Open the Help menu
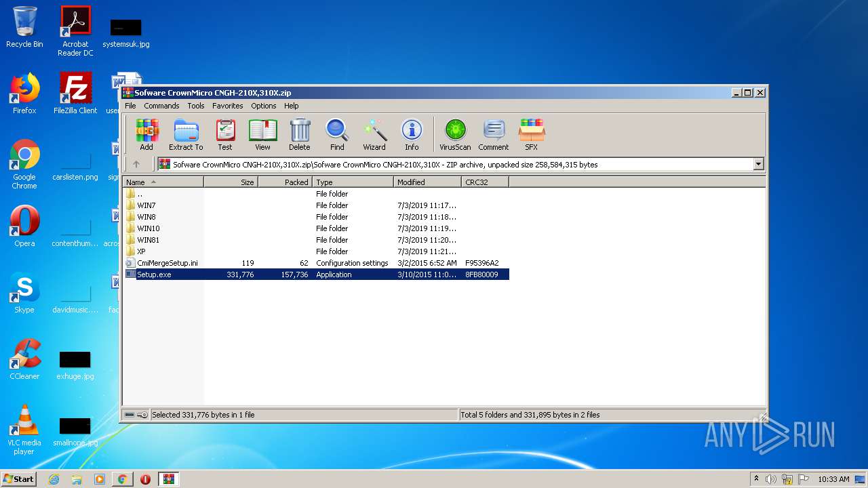 tap(291, 106)
